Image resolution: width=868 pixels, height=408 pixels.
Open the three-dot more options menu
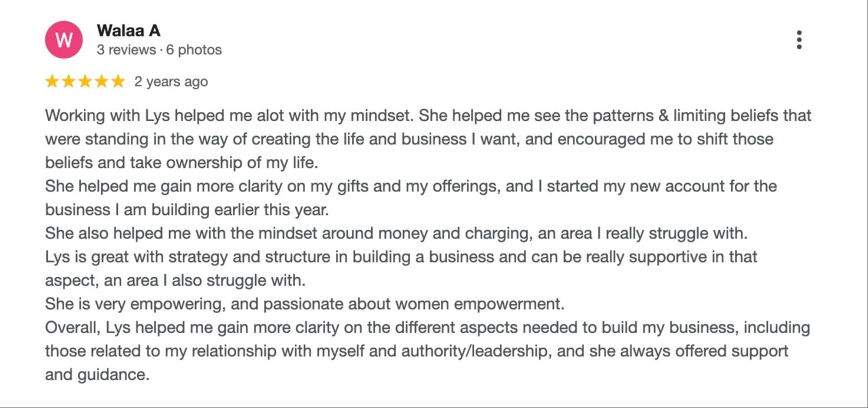(799, 40)
